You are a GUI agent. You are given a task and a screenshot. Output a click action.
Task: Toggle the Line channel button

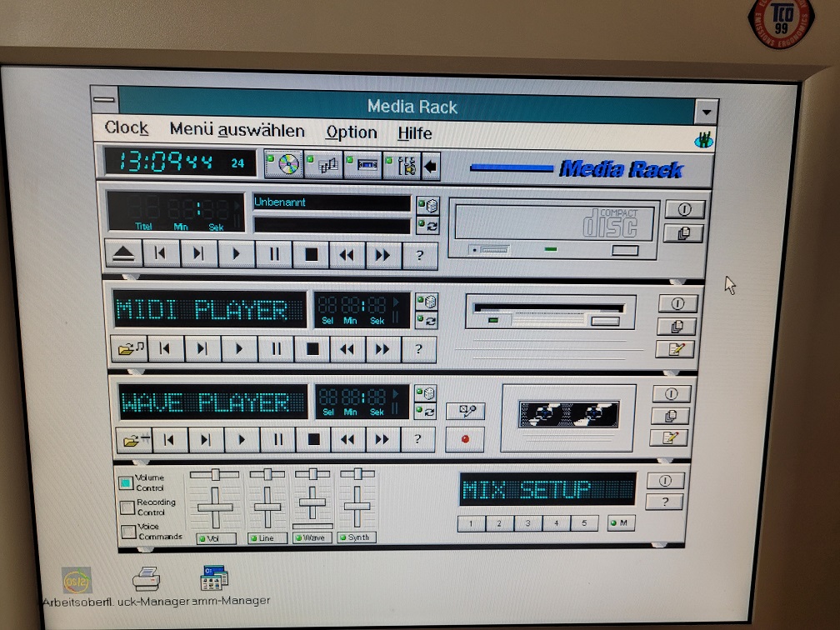point(267,537)
